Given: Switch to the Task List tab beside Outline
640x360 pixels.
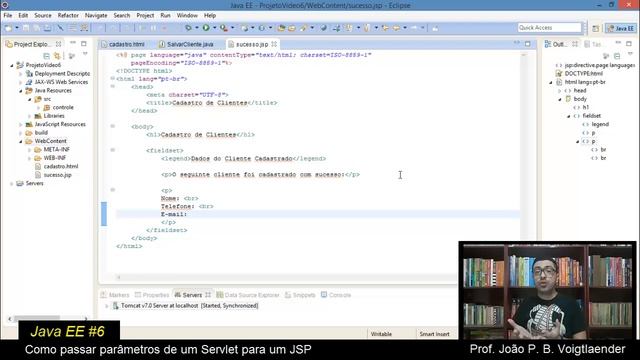Looking at the screenshot, I should click(593, 44).
